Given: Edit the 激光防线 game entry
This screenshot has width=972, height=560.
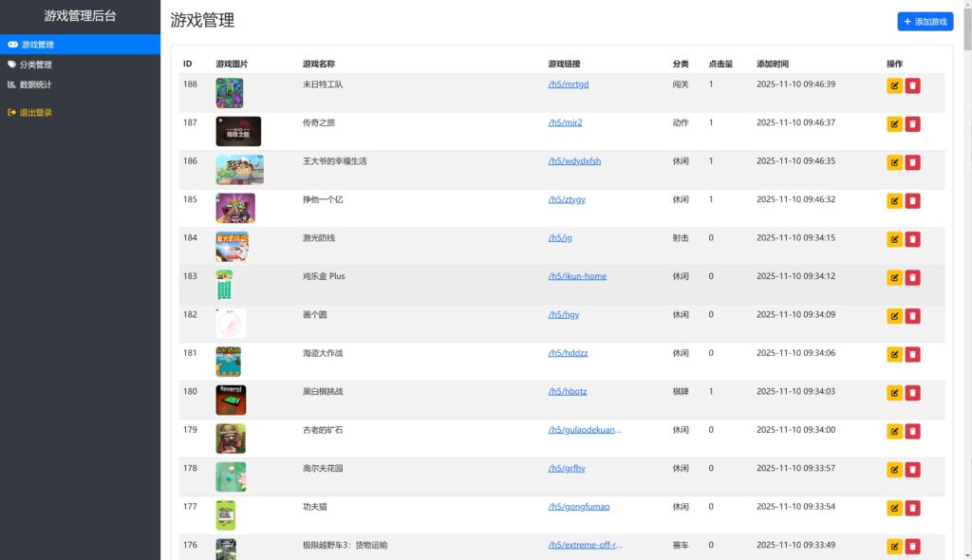Looking at the screenshot, I should [x=893, y=239].
